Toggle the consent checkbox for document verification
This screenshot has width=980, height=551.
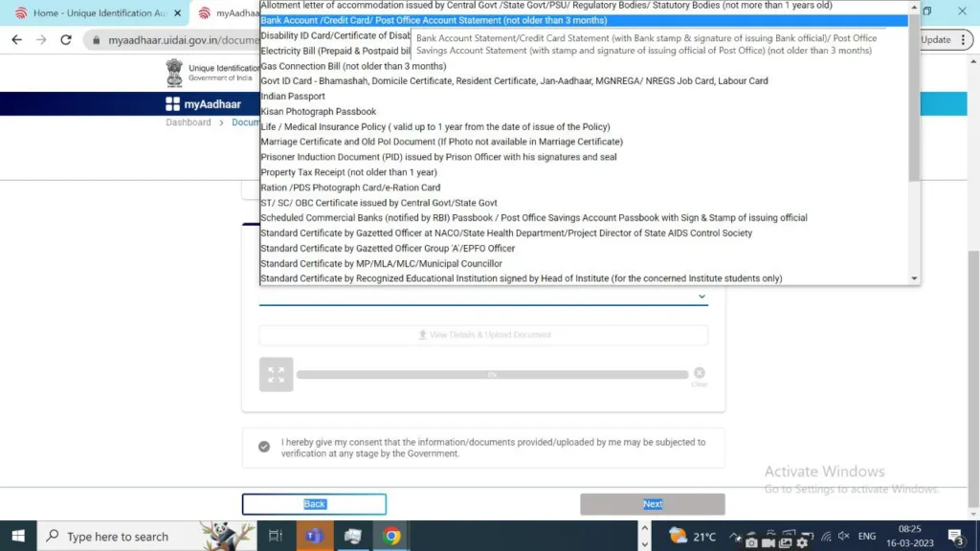(264, 447)
